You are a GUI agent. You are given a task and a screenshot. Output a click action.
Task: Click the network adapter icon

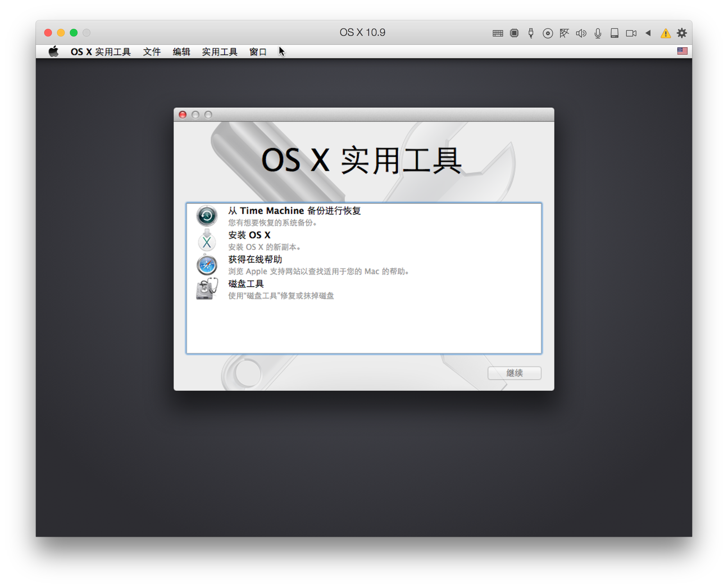coord(564,33)
